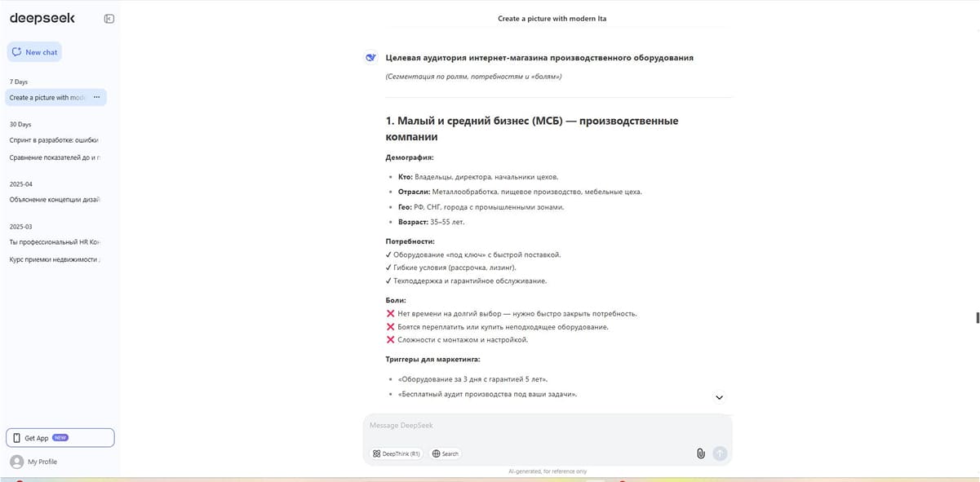Viewport: 980px width, 482px height.
Task: Click the heading '1. Малый и средний бизнес'
Action: pyautogui.click(x=531, y=129)
